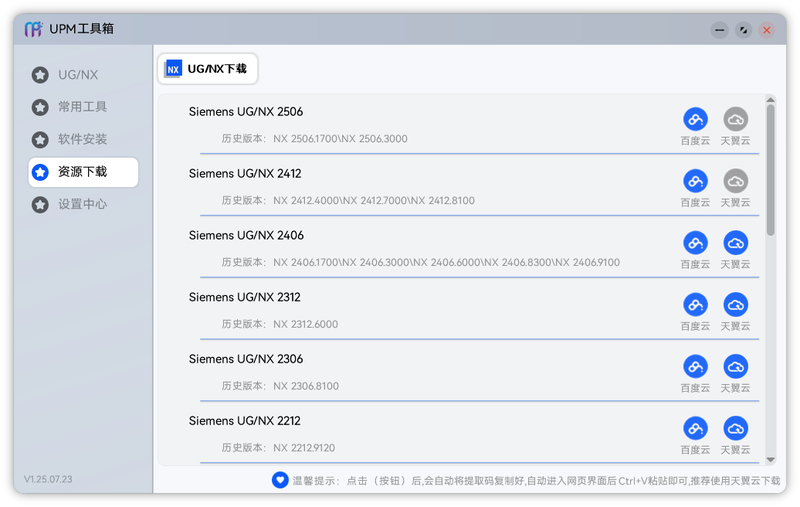Download UG/NX 2312 from Tianyi Cloud
The image size is (800, 507).
point(735,305)
